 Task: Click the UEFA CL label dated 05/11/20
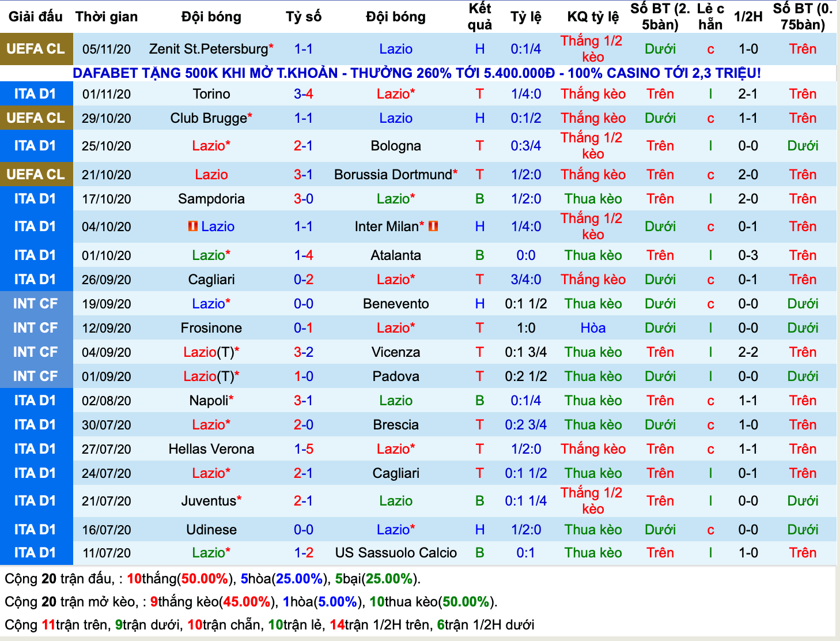pyautogui.click(x=36, y=49)
